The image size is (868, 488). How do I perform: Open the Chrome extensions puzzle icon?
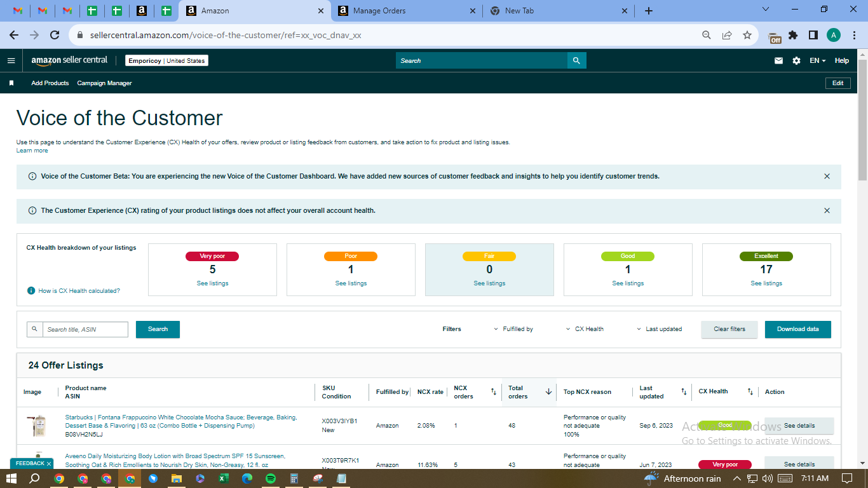[793, 36]
